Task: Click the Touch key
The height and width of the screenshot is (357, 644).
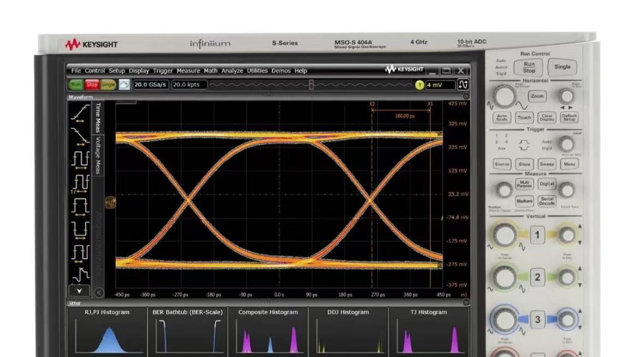Action: point(524,118)
